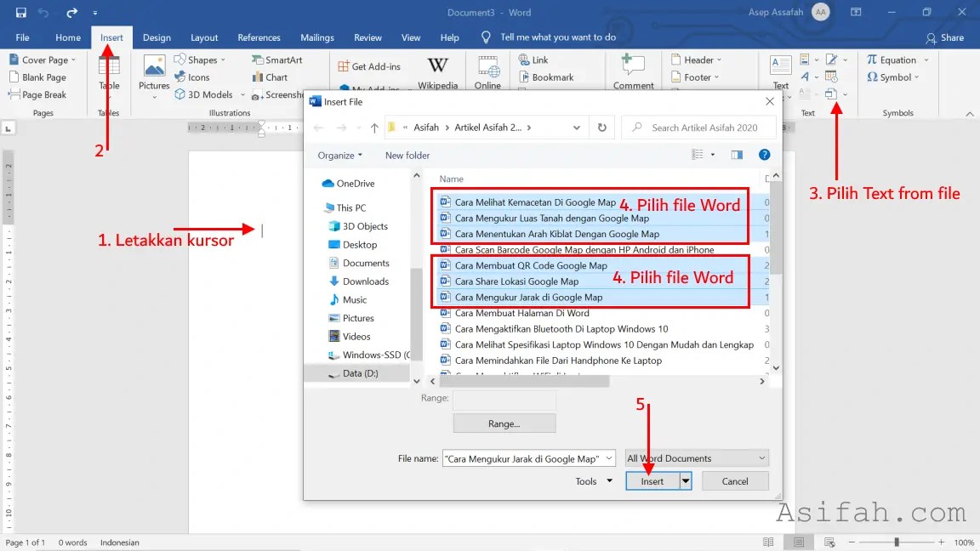
Task: Expand the Insert button dropdown arrow
Action: pyautogui.click(x=686, y=481)
